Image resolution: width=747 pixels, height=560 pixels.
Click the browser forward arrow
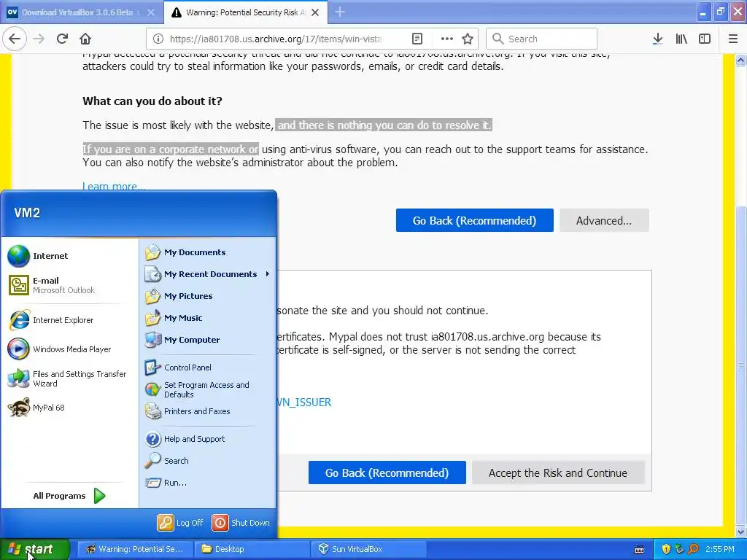pyautogui.click(x=39, y=39)
